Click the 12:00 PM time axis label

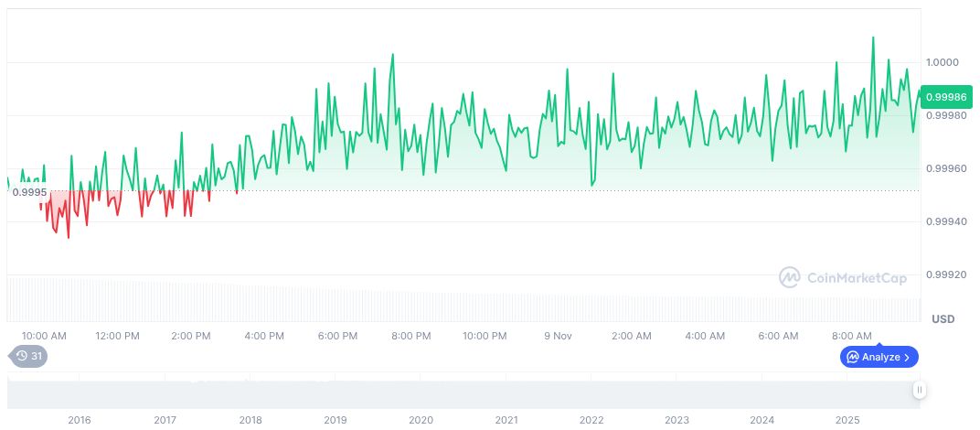(117, 336)
